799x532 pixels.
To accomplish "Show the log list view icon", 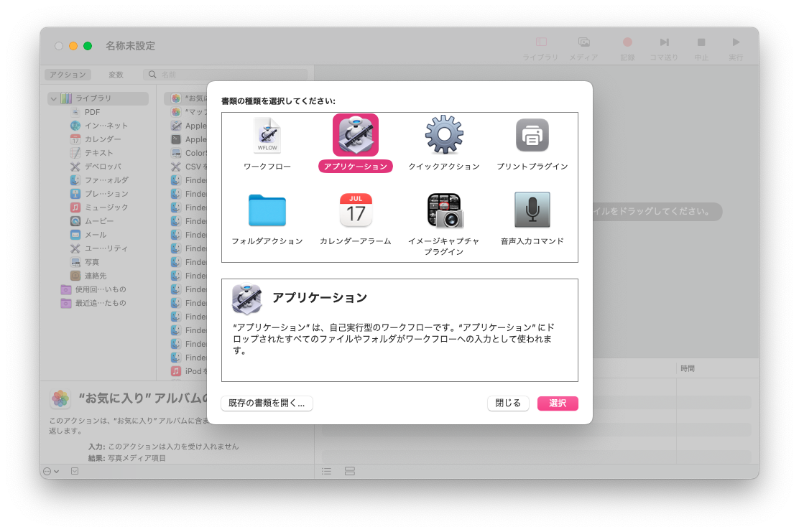I will (x=327, y=472).
